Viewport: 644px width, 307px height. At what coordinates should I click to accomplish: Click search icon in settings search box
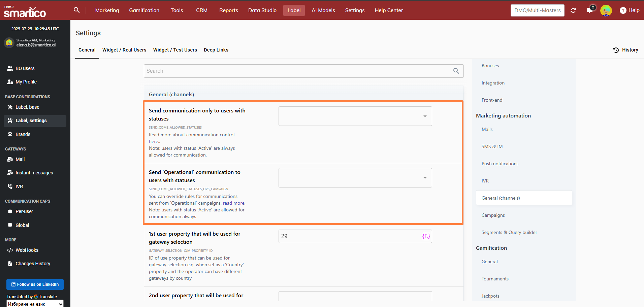tap(456, 71)
